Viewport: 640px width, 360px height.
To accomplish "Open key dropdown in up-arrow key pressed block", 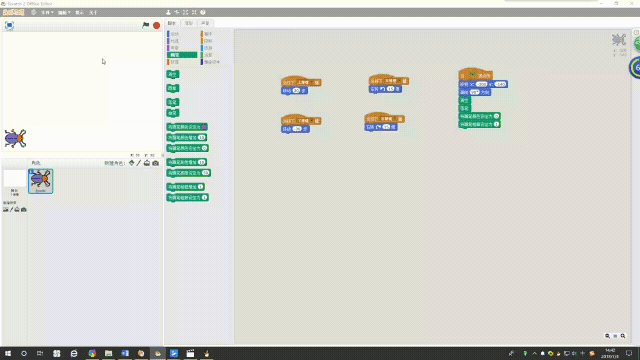I will pos(304,82).
